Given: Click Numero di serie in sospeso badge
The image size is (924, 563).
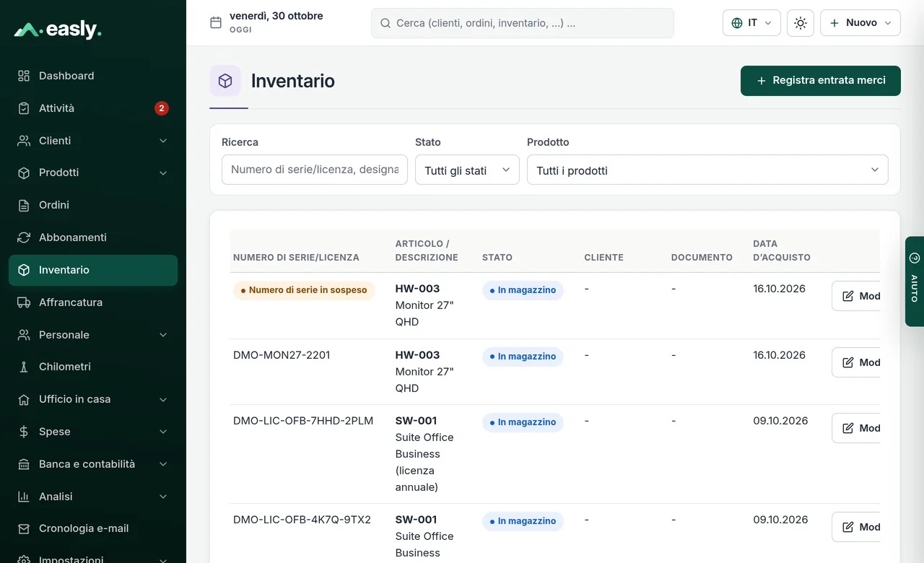Looking at the screenshot, I should [304, 290].
